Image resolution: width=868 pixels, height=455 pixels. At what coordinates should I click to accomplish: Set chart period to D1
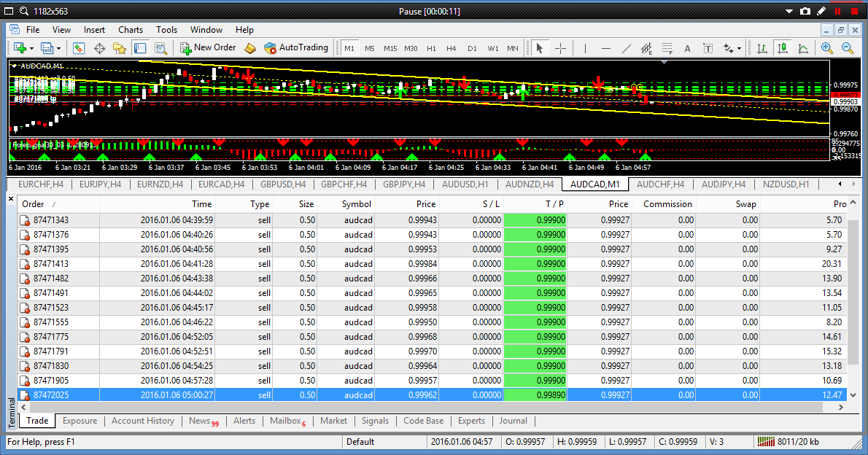[x=472, y=48]
